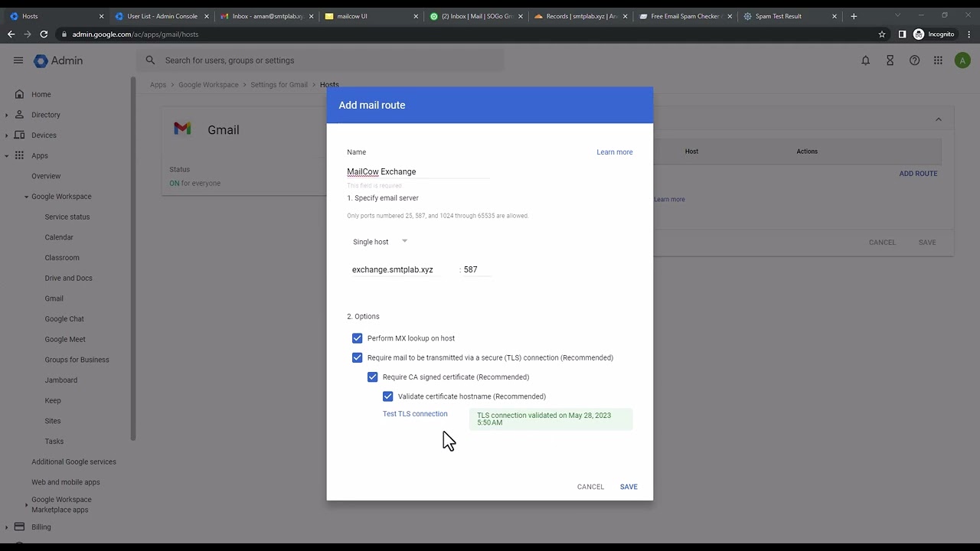Expand the Billing section
980x551 pixels.
[7, 527]
